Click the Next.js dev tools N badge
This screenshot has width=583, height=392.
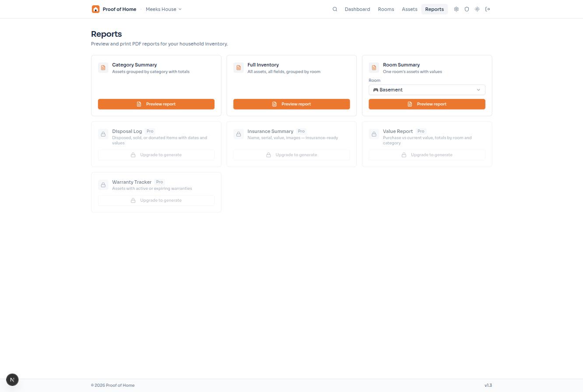click(x=12, y=380)
